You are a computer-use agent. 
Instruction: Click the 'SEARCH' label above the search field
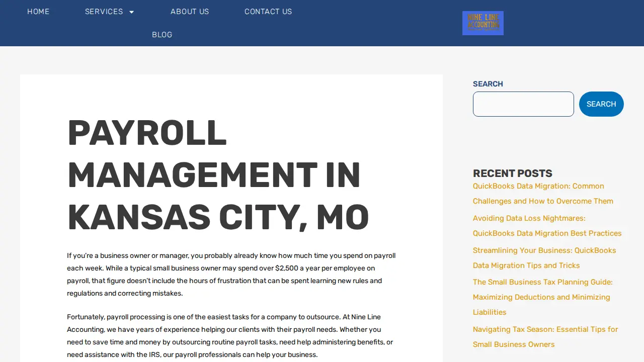point(488,84)
